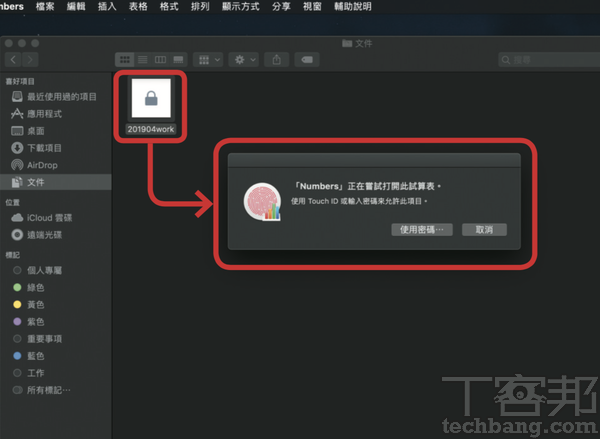
Task: Open the 編輯 menu
Action: point(76,6)
